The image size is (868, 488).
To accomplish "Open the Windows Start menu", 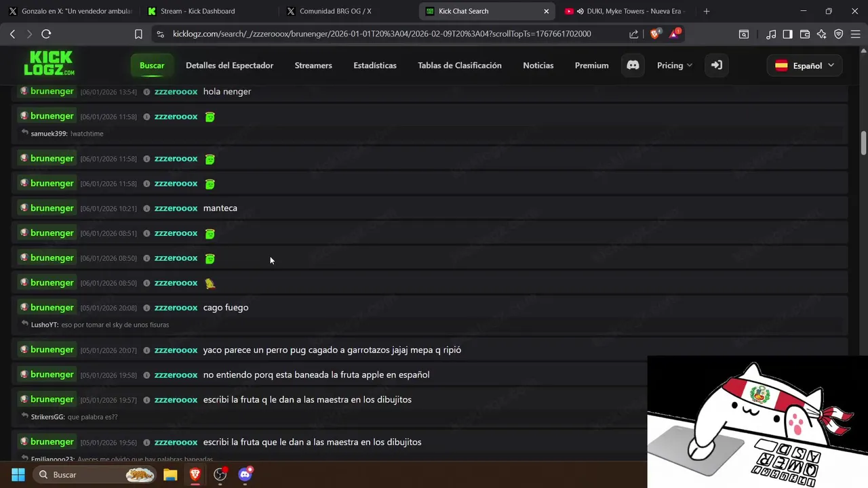I will click(x=18, y=474).
